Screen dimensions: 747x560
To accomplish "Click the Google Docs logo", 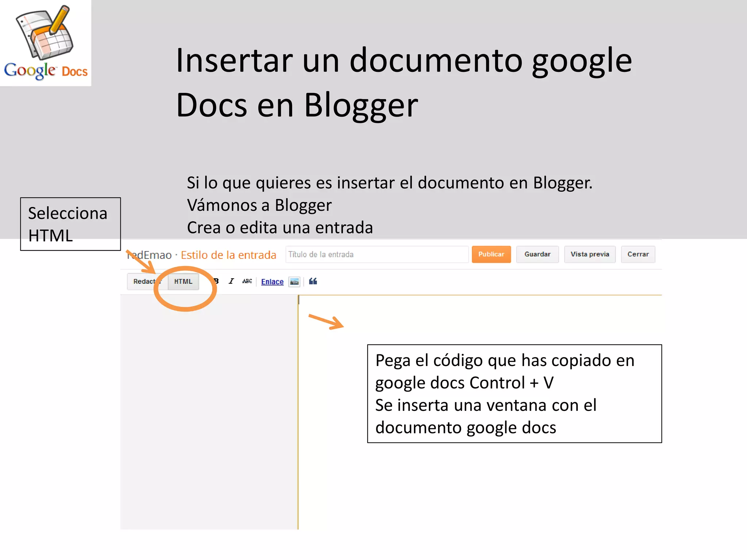I will tap(46, 43).
